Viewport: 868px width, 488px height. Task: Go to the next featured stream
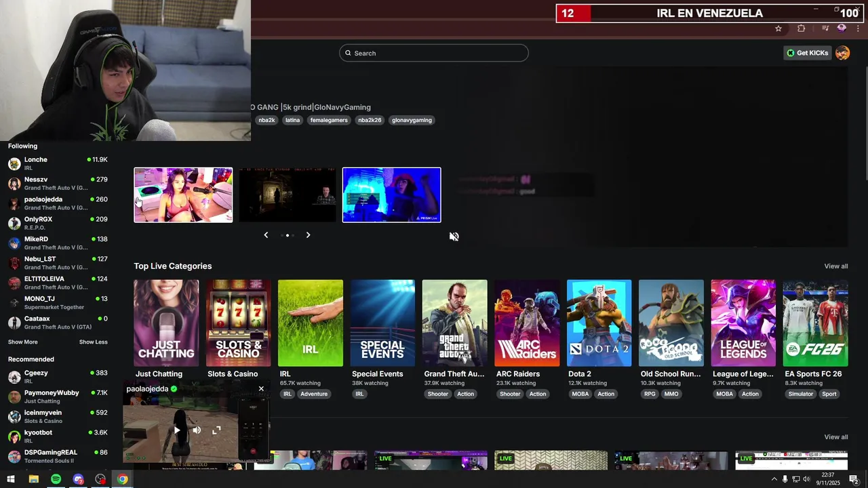(308, 235)
